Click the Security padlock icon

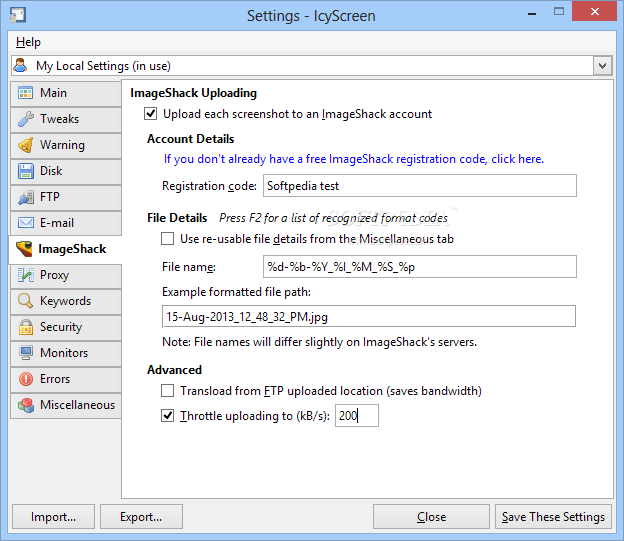(x=26, y=327)
